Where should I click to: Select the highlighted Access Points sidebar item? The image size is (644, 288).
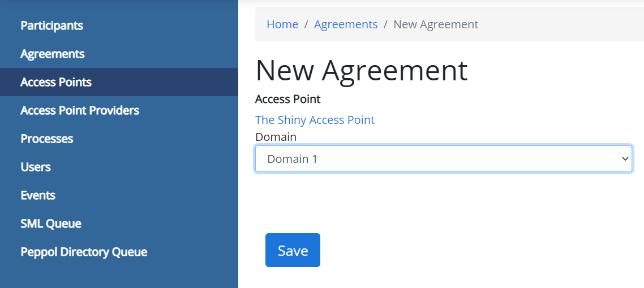pyautogui.click(x=56, y=82)
